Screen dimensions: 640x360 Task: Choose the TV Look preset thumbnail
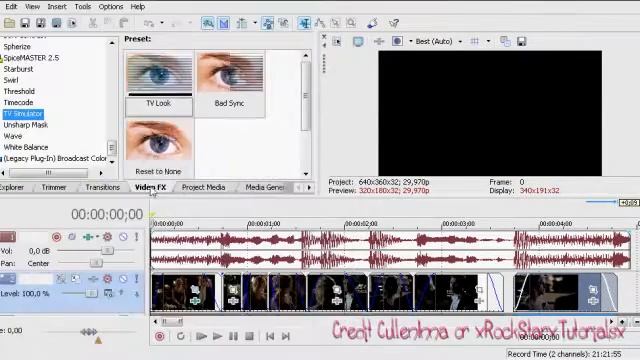click(x=159, y=83)
